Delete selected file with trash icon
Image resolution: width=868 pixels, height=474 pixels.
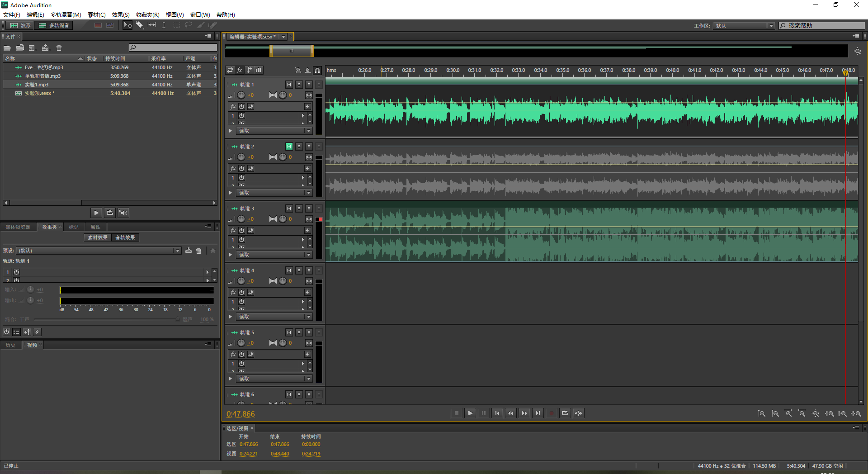(59, 48)
